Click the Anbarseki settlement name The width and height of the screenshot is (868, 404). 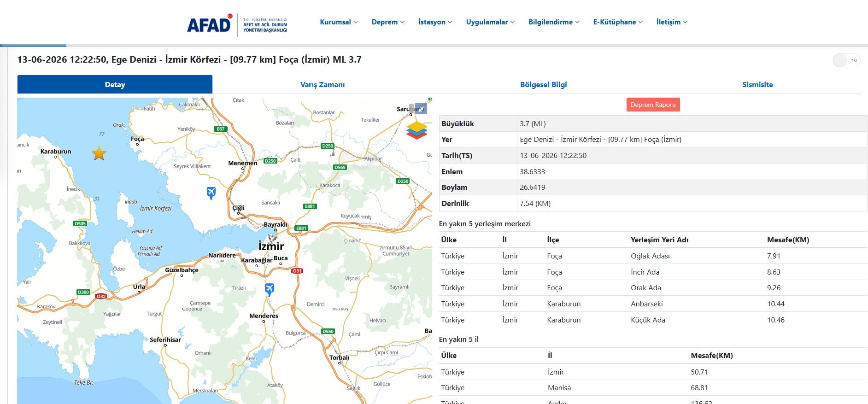(x=646, y=304)
